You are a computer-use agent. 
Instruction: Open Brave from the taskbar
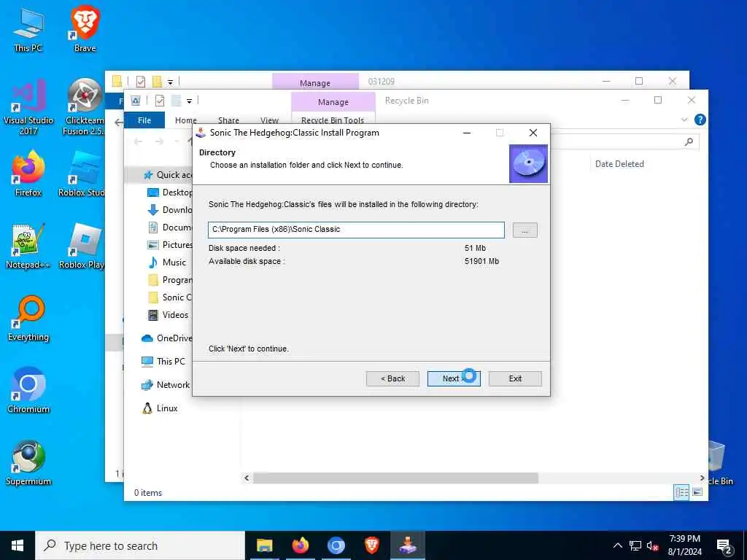click(371, 545)
